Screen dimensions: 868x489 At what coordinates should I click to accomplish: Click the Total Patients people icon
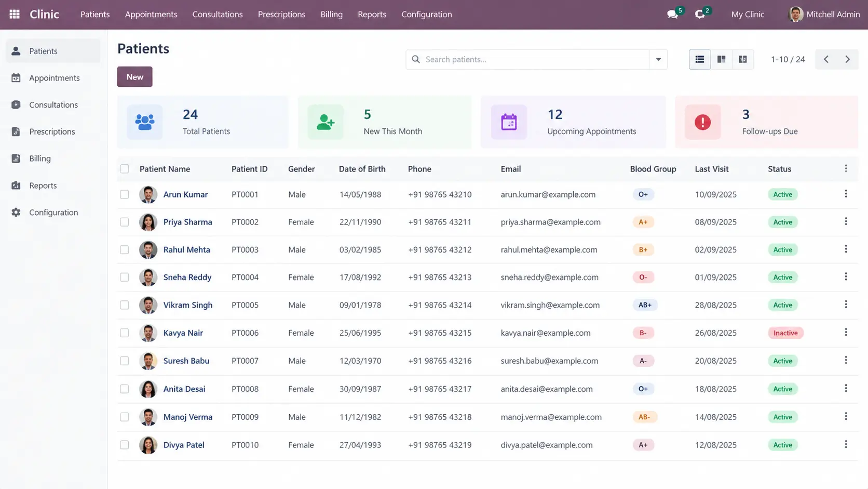(x=145, y=122)
